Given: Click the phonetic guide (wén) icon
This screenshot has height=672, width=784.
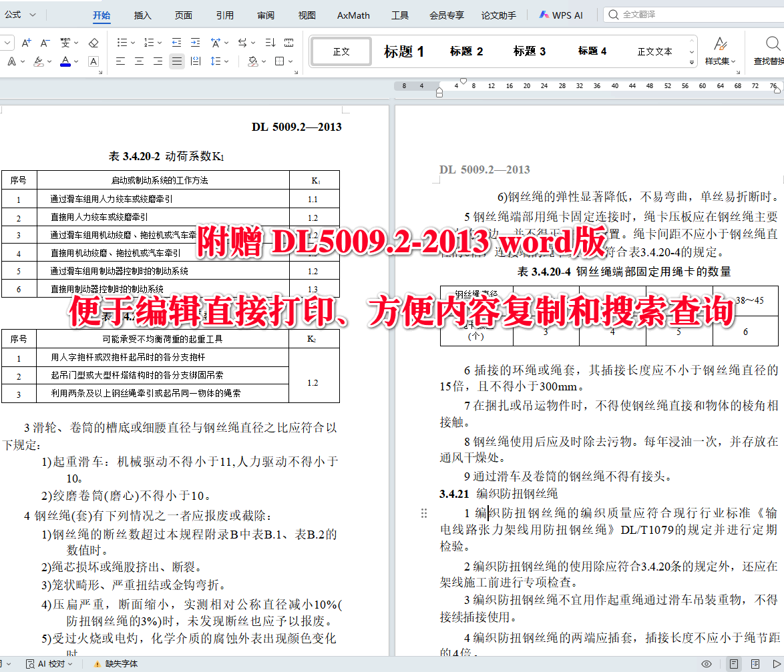Looking at the screenshot, I should click(65, 43).
